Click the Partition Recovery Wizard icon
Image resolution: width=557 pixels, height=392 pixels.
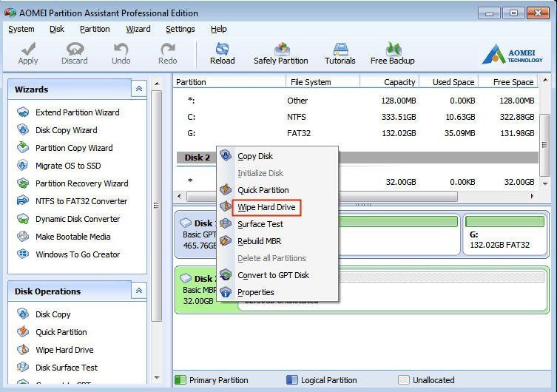[x=23, y=183]
